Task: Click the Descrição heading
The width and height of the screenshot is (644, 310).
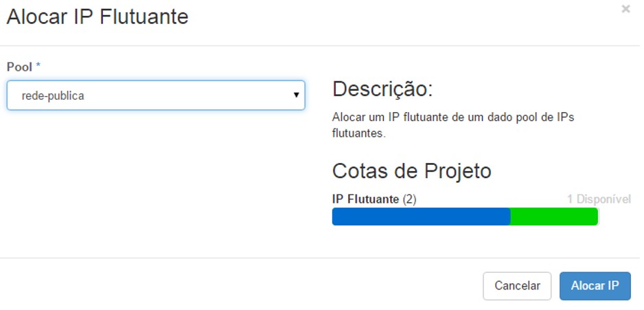Action: tap(382, 89)
